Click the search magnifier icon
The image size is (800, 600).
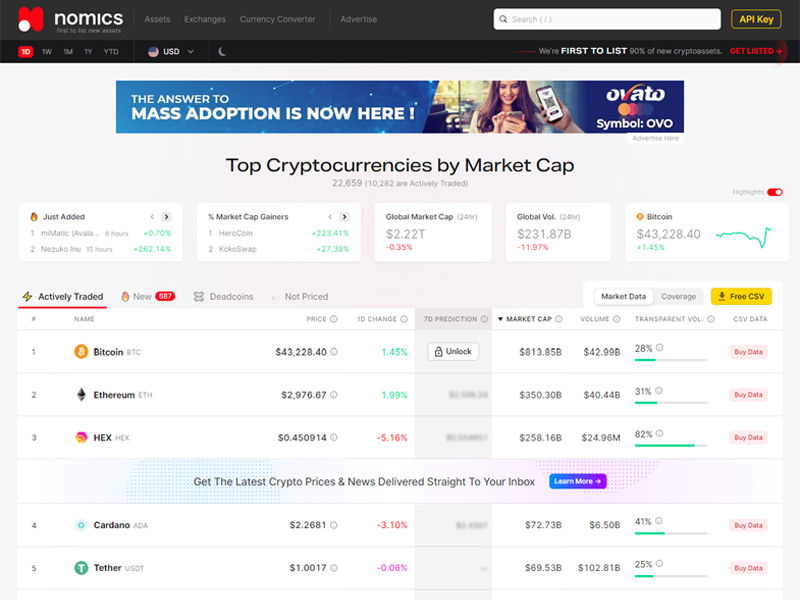tap(503, 19)
